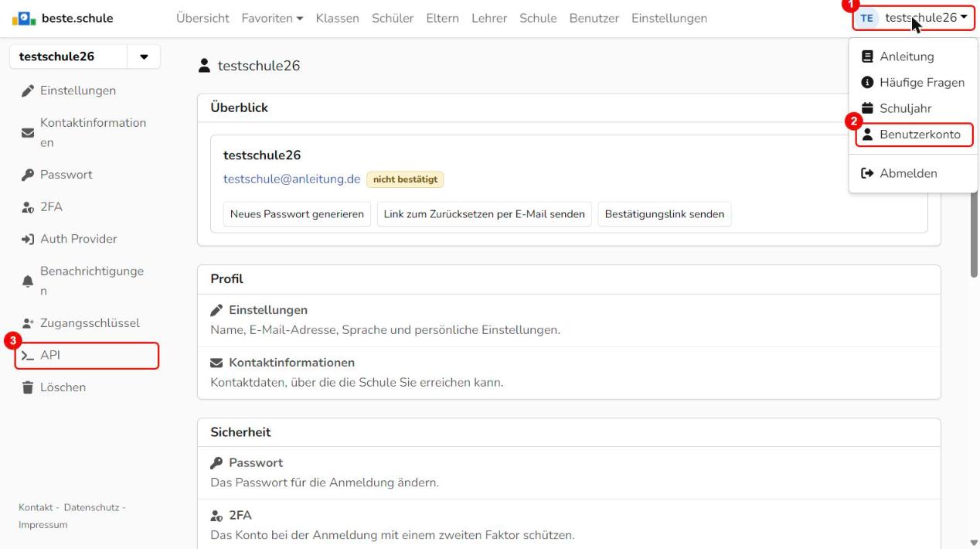Click the 2FA user-lock icon in sidebar
This screenshot has width=980, height=549.
[27, 207]
